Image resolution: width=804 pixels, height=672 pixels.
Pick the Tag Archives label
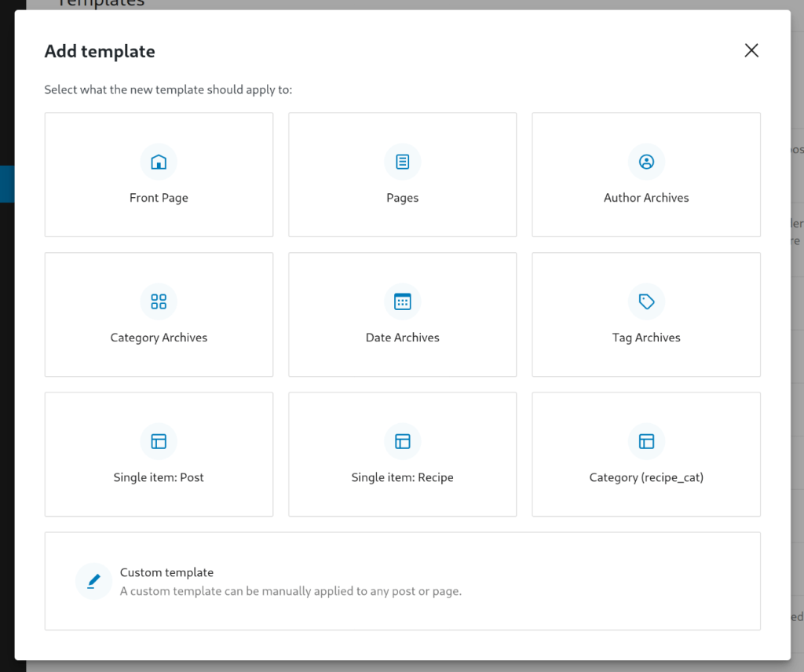click(x=646, y=338)
